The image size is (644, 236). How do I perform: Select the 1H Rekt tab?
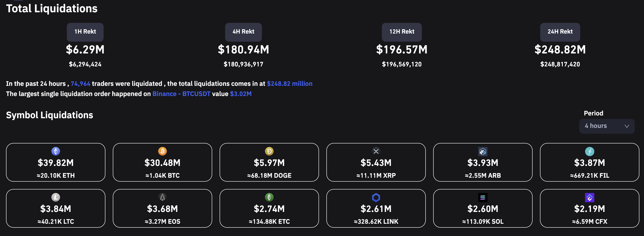(x=85, y=32)
